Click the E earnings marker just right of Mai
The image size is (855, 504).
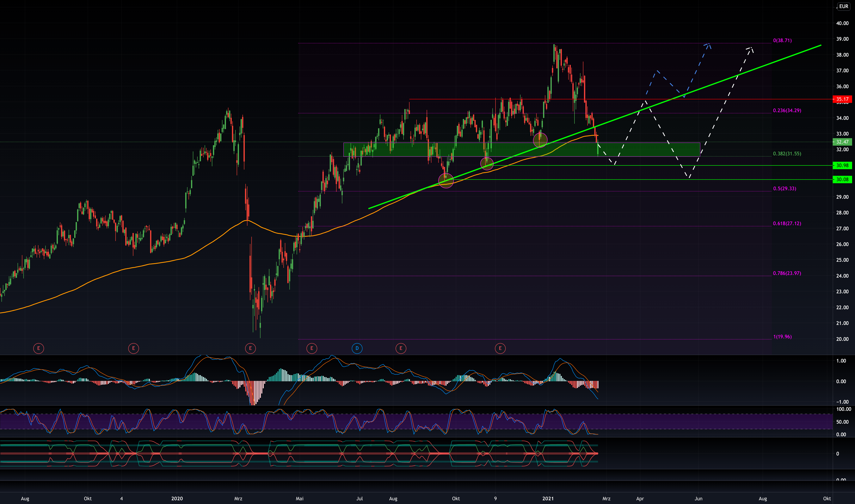click(x=312, y=348)
